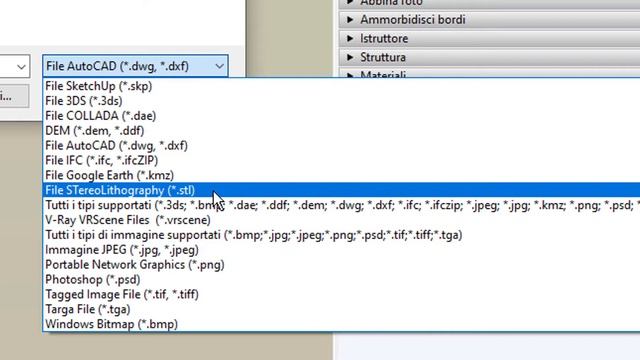
Task: Choose Tutti i tipi supportati entry
Action: tap(341, 205)
